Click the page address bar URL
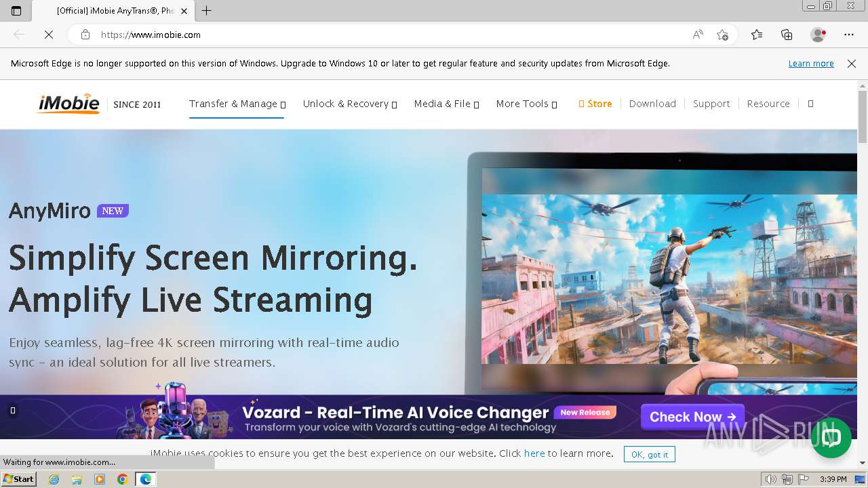 tap(151, 35)
